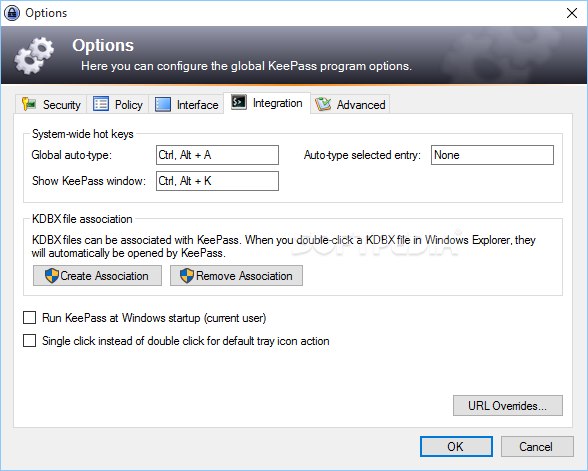Switch to the Security tab
Image resolution: width=588 pixels, height=471 pixels.
(x=51, y=104)
